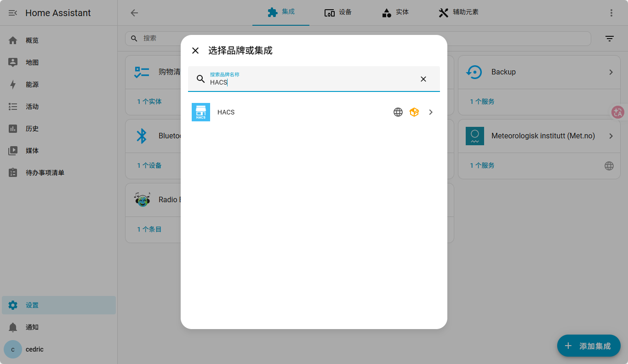Open the 概览 overview page

32,40
